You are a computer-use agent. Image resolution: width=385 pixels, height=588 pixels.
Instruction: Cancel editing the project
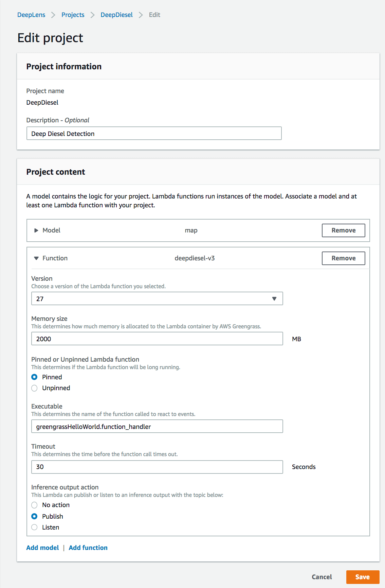[322, 577]
